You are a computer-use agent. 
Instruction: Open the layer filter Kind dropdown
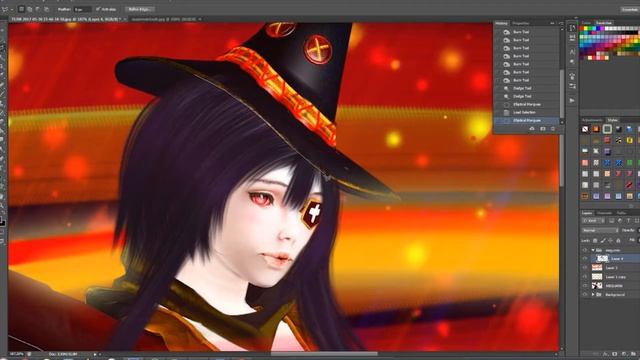(x=593, y=221)
